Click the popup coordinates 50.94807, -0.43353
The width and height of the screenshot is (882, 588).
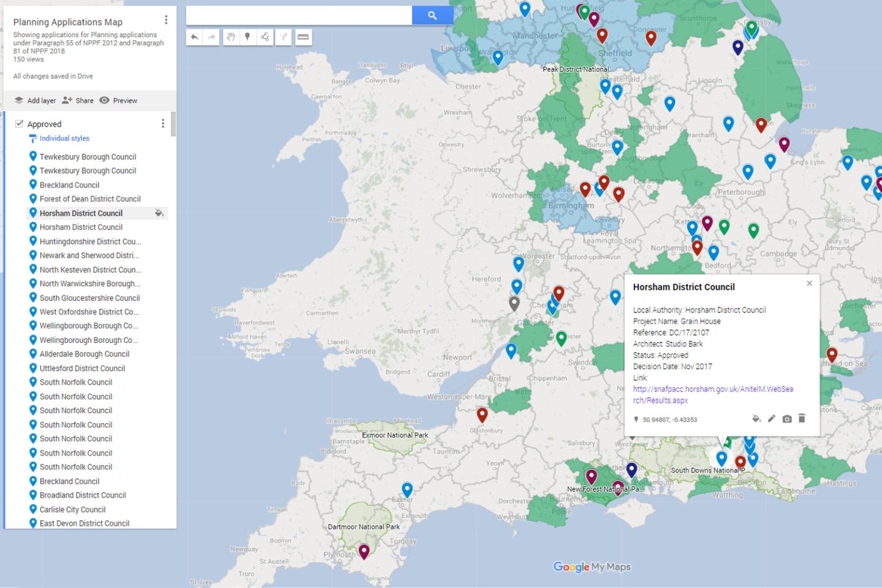670,420
